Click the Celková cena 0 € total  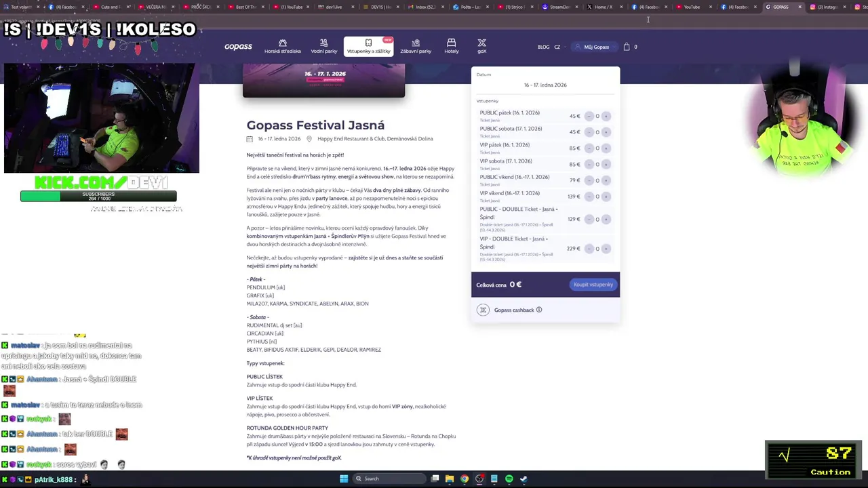[498, 285]
